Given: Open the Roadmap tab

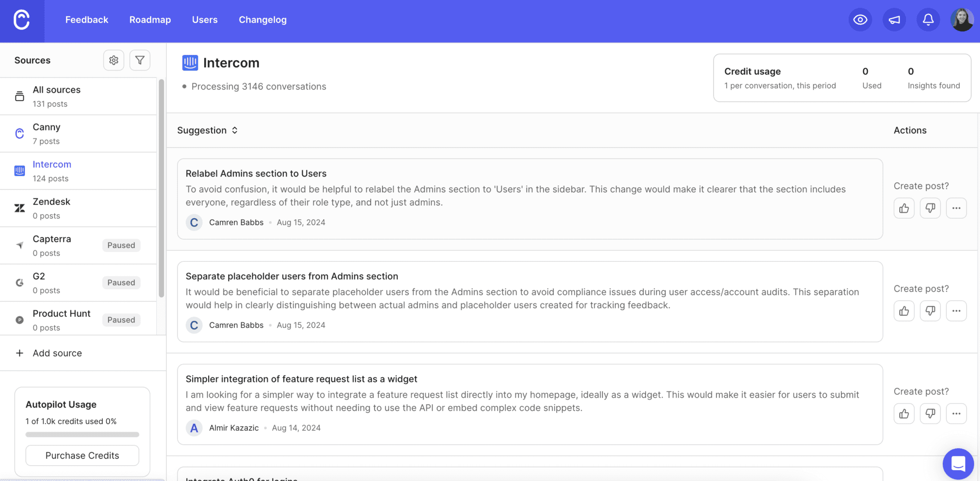Looking at the screenshot, I should coord(150,20).
